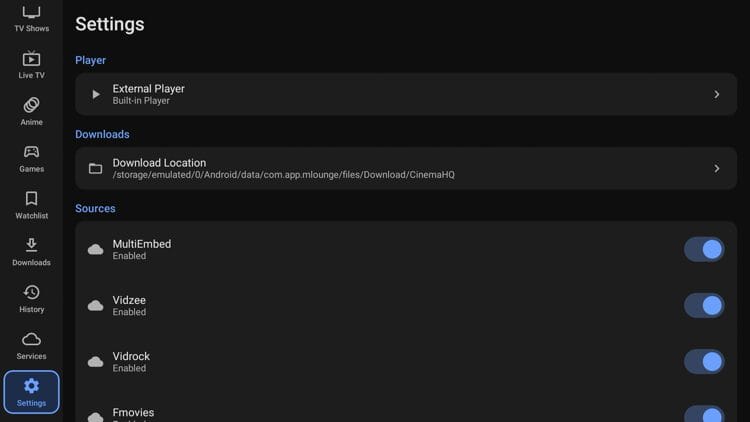Toggle the Vidrock source off
This screenshot has width=750, height=422.
(704, 361)
